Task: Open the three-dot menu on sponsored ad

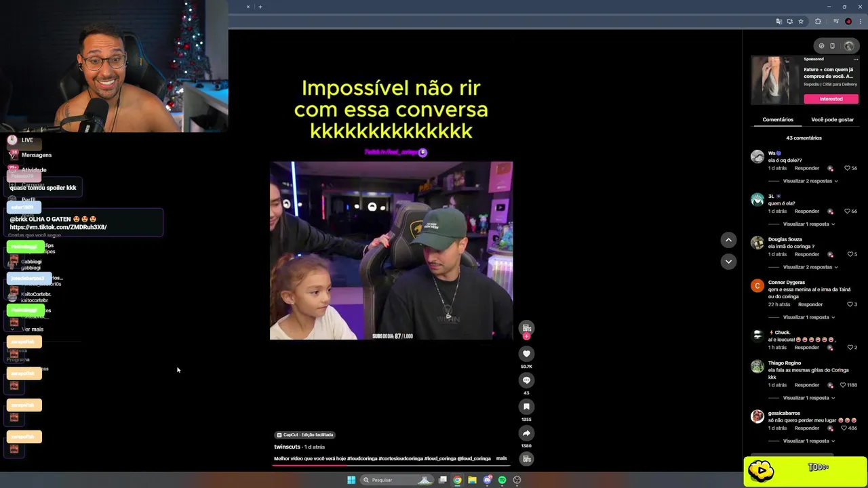Action: point(856,60)
